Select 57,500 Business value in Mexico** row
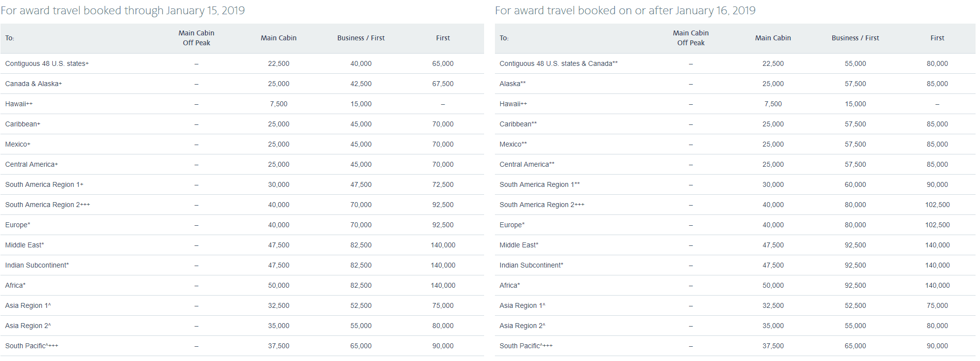980x361 pixels. pyautogui.click(x=855, y=144)
